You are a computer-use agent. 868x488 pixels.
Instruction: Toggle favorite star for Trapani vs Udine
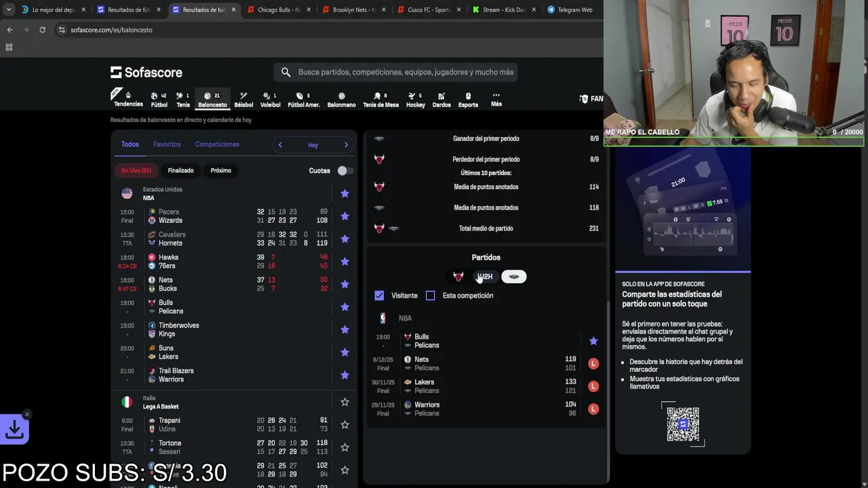[344, 425]
